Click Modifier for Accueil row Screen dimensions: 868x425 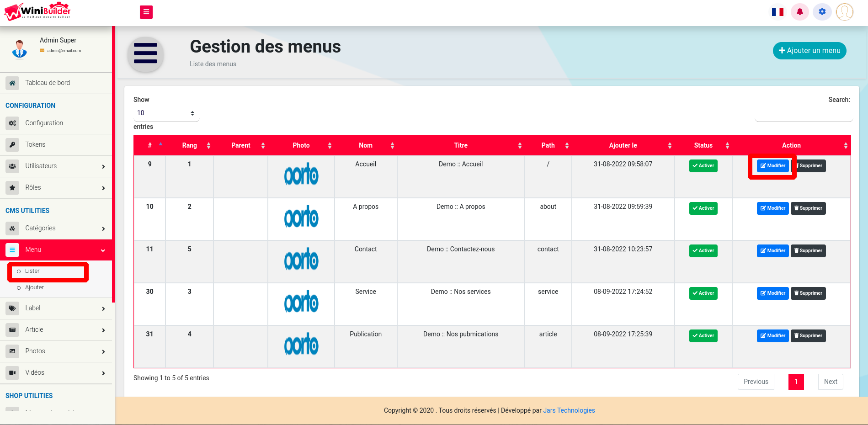point(772,166)
